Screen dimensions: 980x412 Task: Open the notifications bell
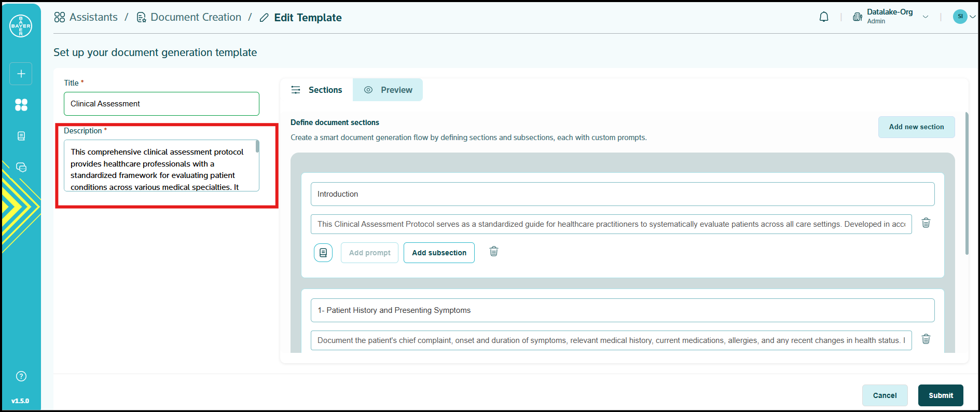[824, 17]
